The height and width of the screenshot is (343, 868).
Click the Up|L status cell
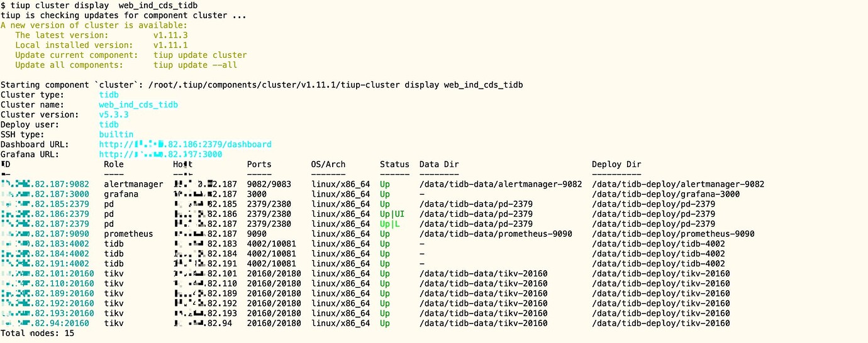pyautogui.click(x=390, y=224)
